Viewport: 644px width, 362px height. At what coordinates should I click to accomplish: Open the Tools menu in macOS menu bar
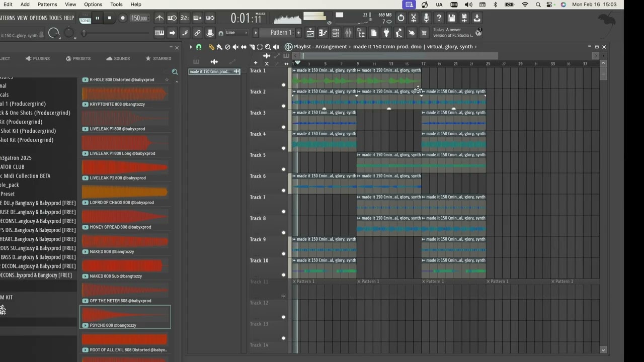(116, 5)
